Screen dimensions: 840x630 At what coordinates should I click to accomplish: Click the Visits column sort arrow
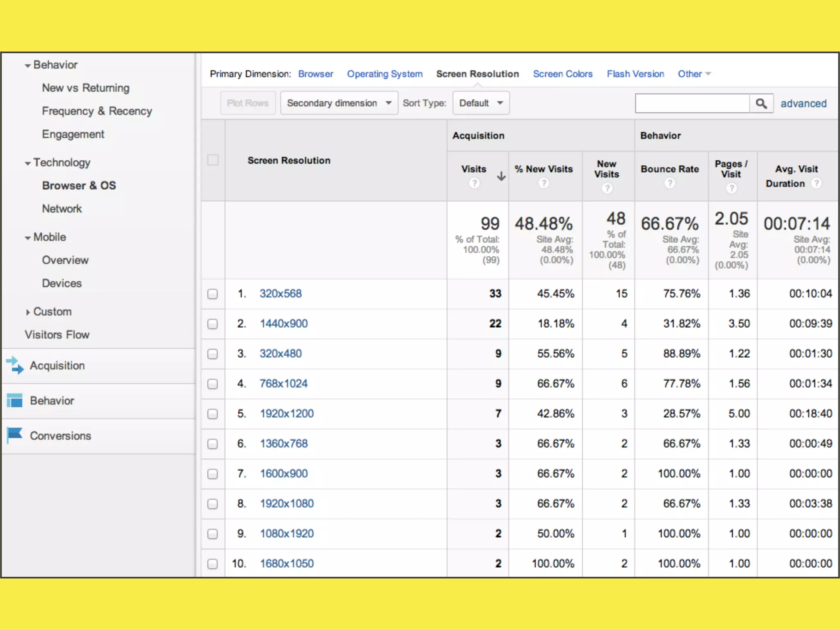(x=501, y=176)
